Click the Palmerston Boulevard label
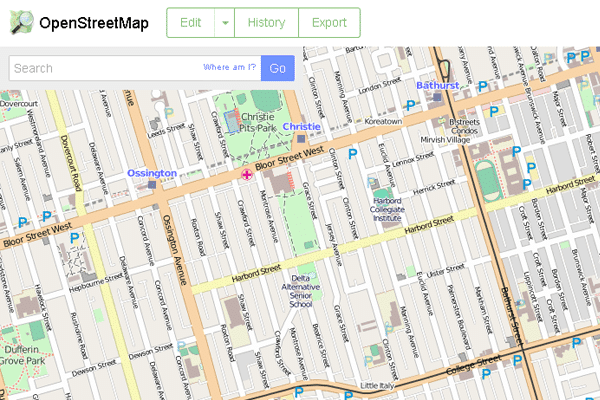 (x=458, y=317)
